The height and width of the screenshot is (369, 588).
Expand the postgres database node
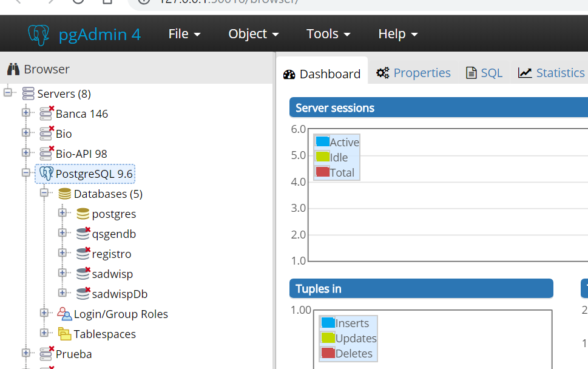63,212
